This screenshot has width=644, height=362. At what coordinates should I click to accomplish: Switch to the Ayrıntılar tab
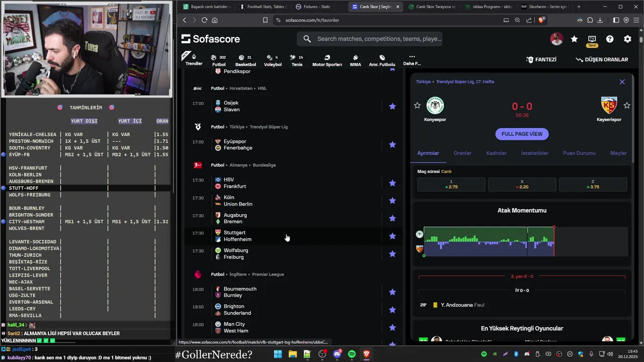[x=428, y=153]
